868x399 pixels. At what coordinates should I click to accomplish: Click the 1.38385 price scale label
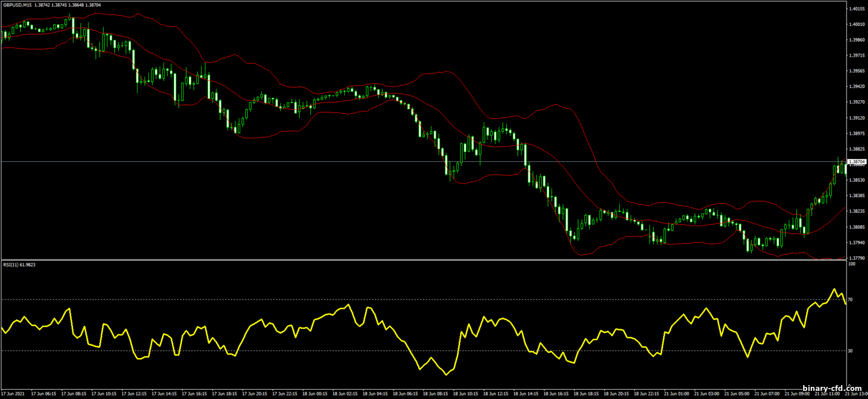pyautogui.click(x=856, y=196)
